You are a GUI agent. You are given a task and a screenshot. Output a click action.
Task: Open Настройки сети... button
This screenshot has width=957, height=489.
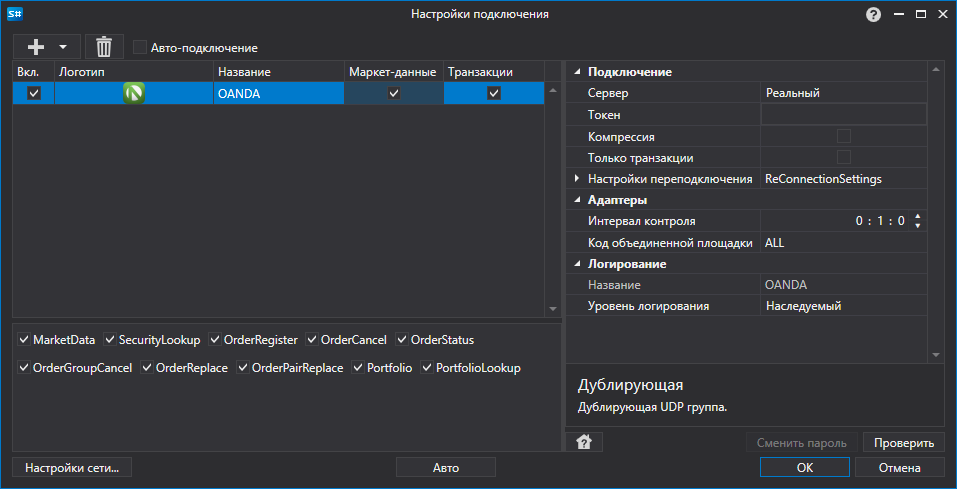(x=72, y=468)
